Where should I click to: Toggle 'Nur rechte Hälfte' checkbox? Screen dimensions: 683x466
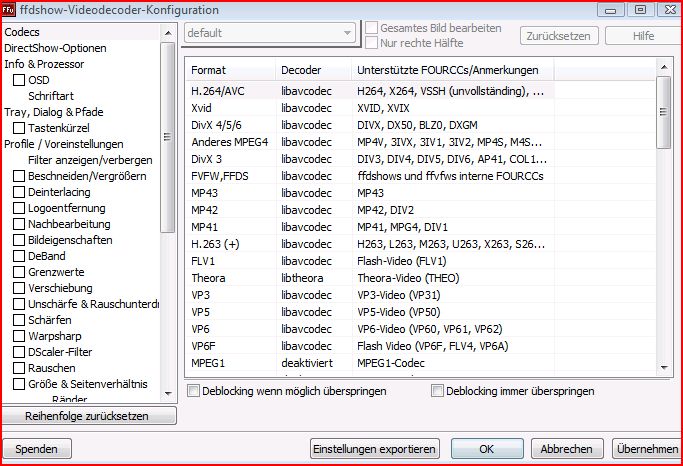pyautogui.click(x=371, y=43)
